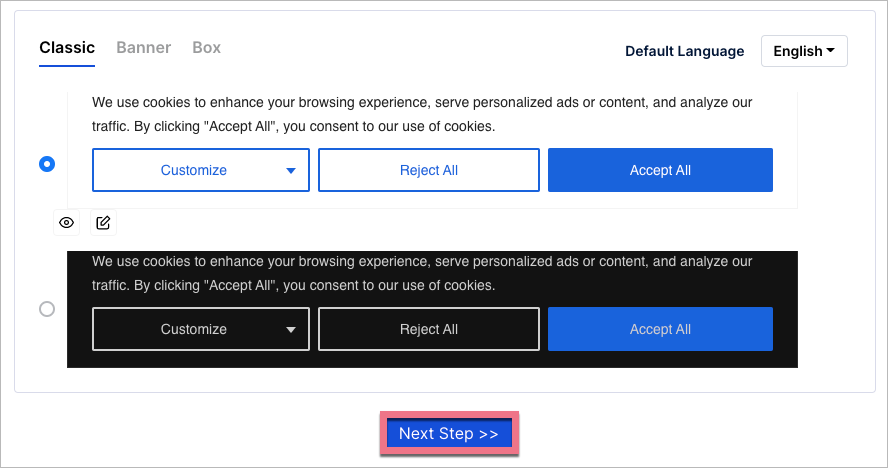Screen dimensions: 888x468
Task: Click the Customize label in the light banner
Action: pyautogui.click(x=193, y=170)
